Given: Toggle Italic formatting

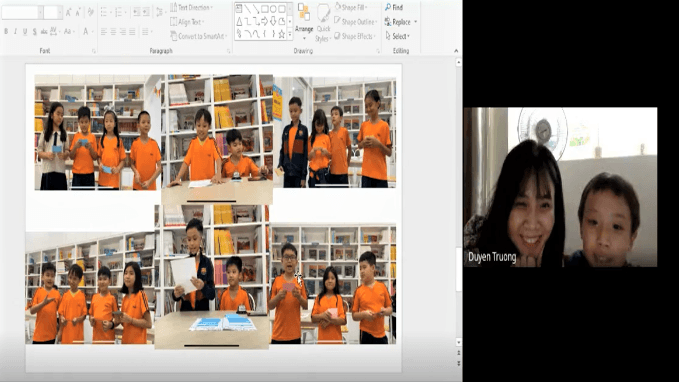Looking at the screenshot, I should (x=16, y=31).
